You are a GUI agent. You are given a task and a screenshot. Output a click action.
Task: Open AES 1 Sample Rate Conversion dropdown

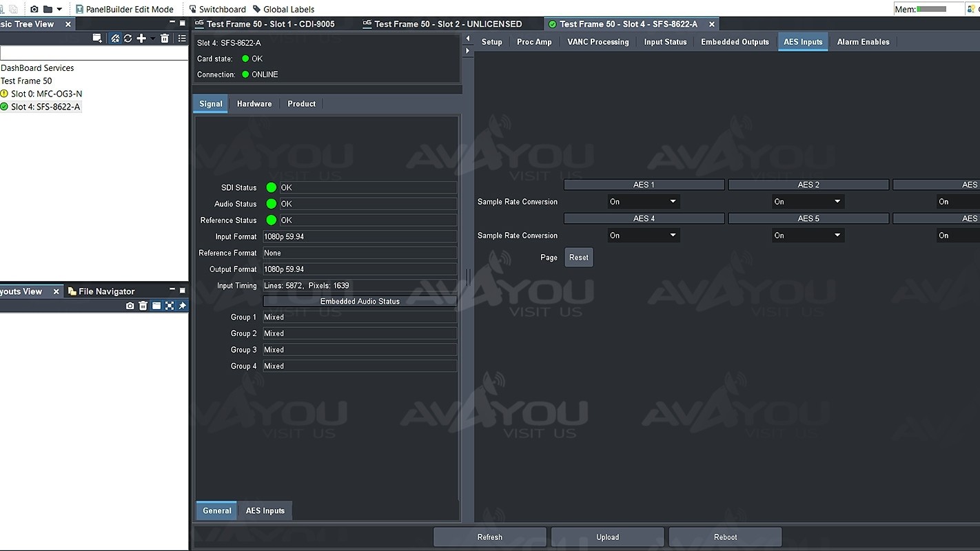644,202
